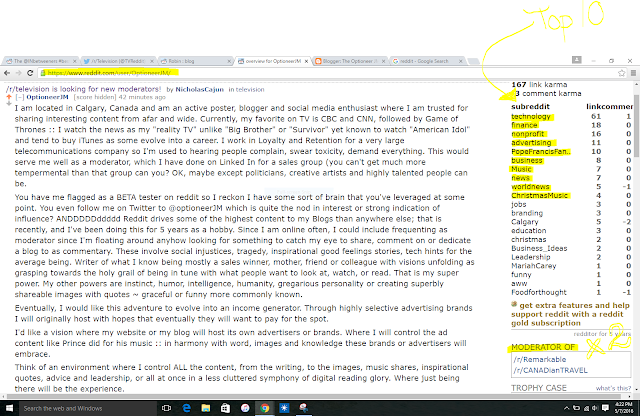Click the business subreddit entry

(x=527, y=160)
